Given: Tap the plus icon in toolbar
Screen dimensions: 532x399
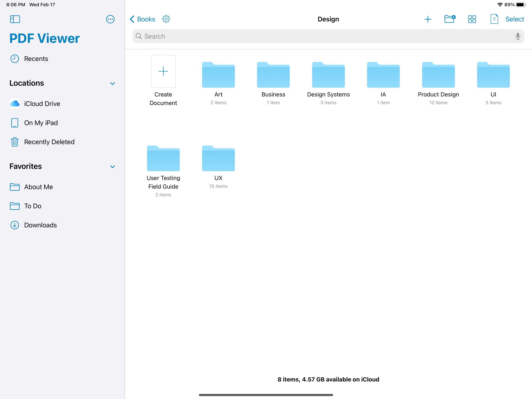Looking at the screenshot, I should (428, 19).
